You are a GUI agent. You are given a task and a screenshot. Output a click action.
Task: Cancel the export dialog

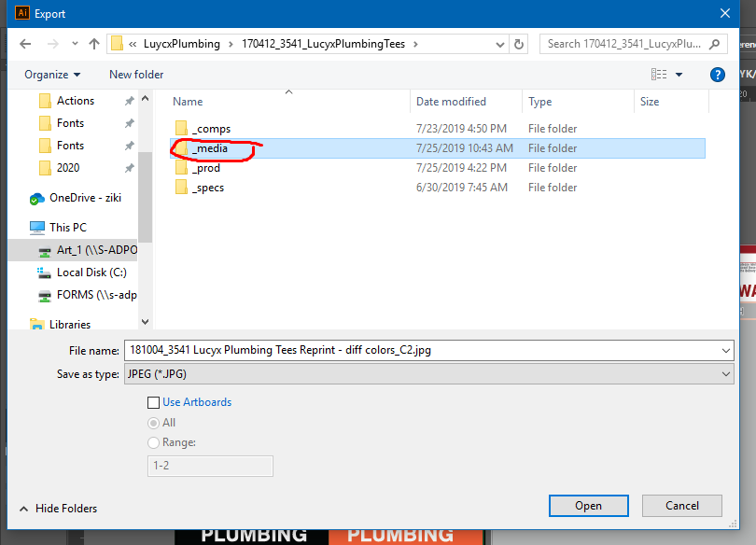(x=681, y=505)
